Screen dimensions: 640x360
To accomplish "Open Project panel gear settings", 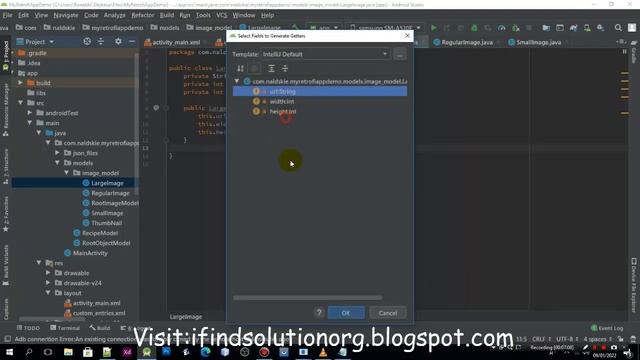I will click(118, 42).
